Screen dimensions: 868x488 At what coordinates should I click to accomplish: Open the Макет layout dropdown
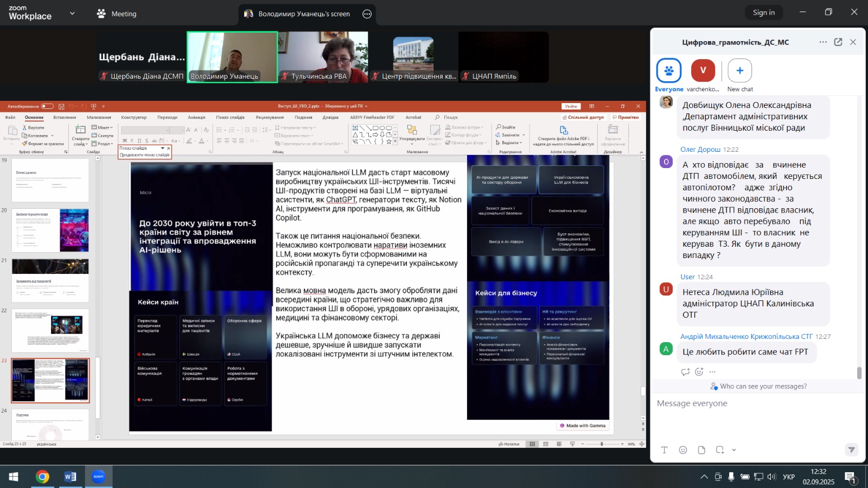103,127
